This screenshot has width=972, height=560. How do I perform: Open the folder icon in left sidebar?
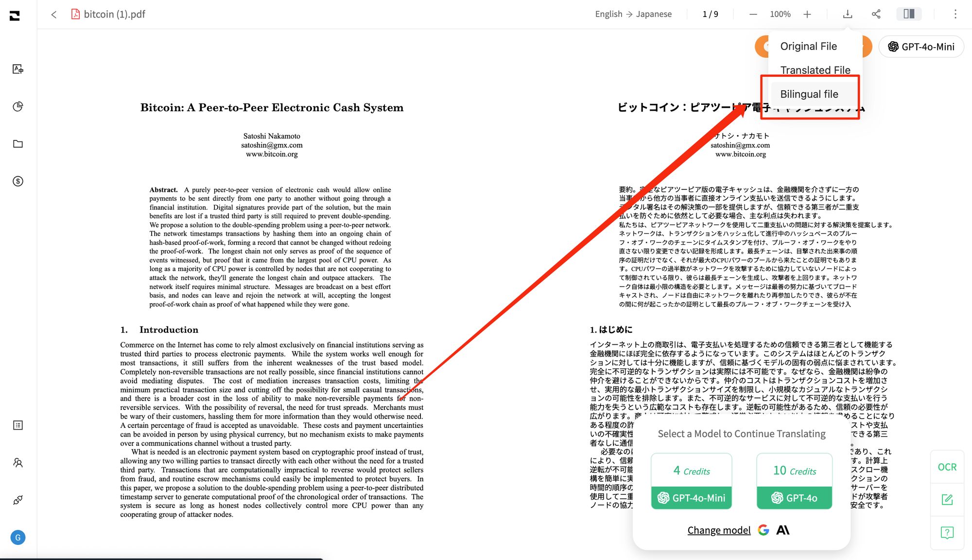pos(18,144)
